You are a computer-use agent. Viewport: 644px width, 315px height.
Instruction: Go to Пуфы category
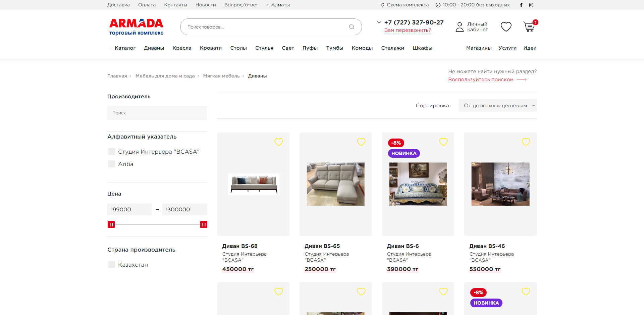point(310,48)
